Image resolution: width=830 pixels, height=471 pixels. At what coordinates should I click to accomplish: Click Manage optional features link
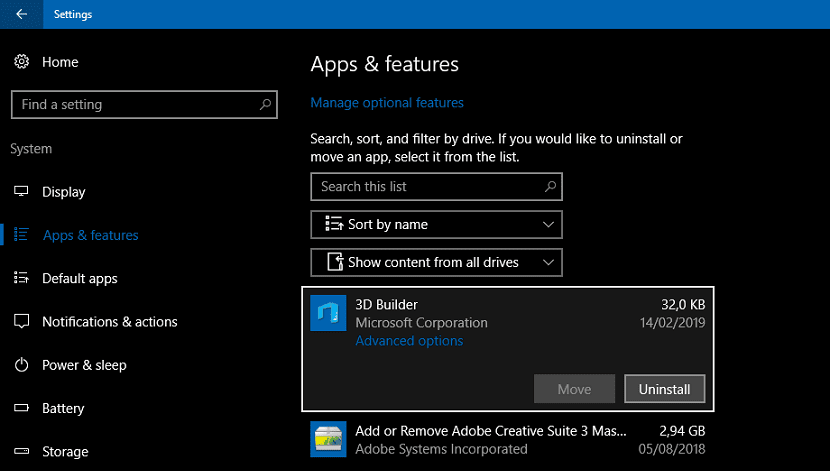(x=387, y=103)
